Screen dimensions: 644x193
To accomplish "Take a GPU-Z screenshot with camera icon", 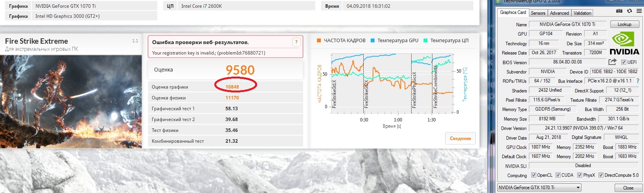I will (619, 11).
